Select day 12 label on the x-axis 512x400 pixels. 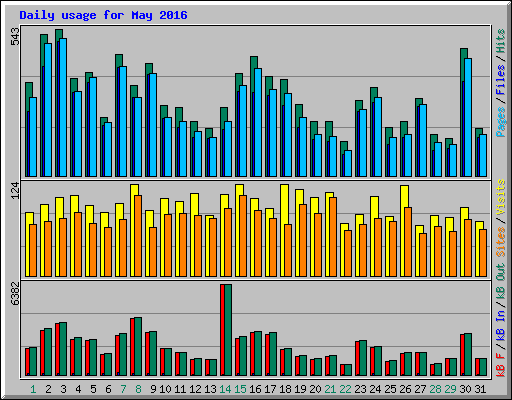(195, 389)
